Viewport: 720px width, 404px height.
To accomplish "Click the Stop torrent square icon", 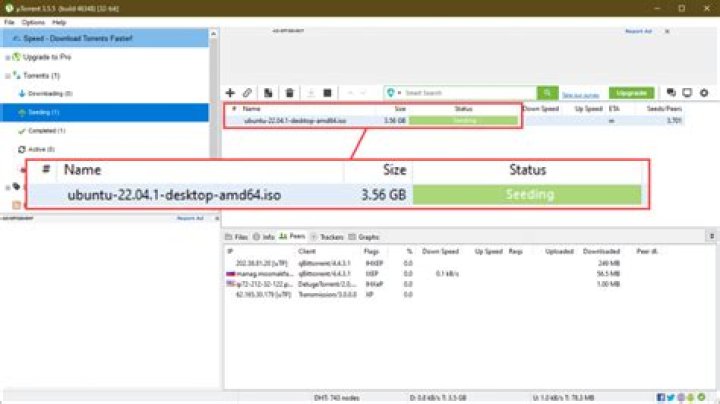I will coord(327,93).
